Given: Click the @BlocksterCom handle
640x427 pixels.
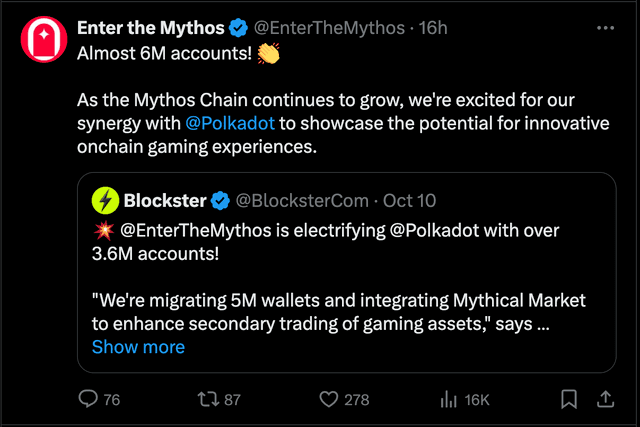Looking at the screenshot, I should [x=302, y=201].
